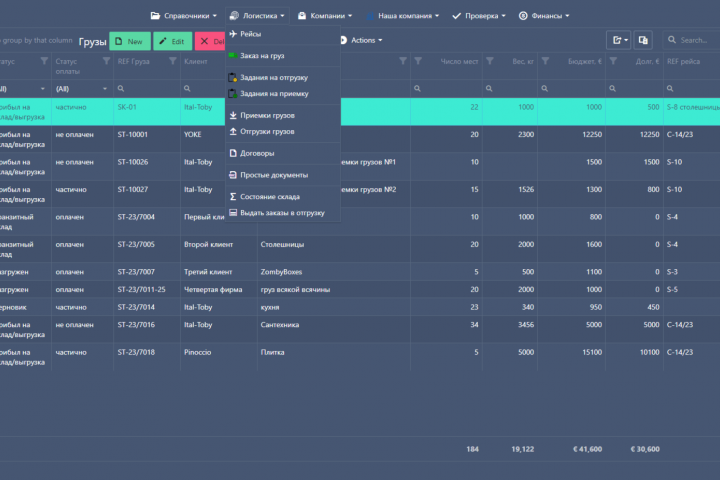Screen dimensions: 720x480
Task: Open the Проверка menu
Action: point(478,16)
